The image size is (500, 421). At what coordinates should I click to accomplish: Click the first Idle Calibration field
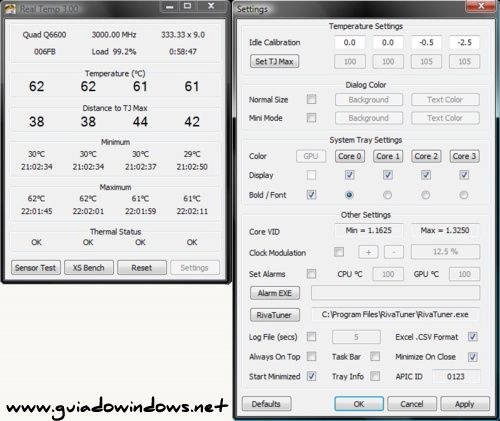click(350, 43)
